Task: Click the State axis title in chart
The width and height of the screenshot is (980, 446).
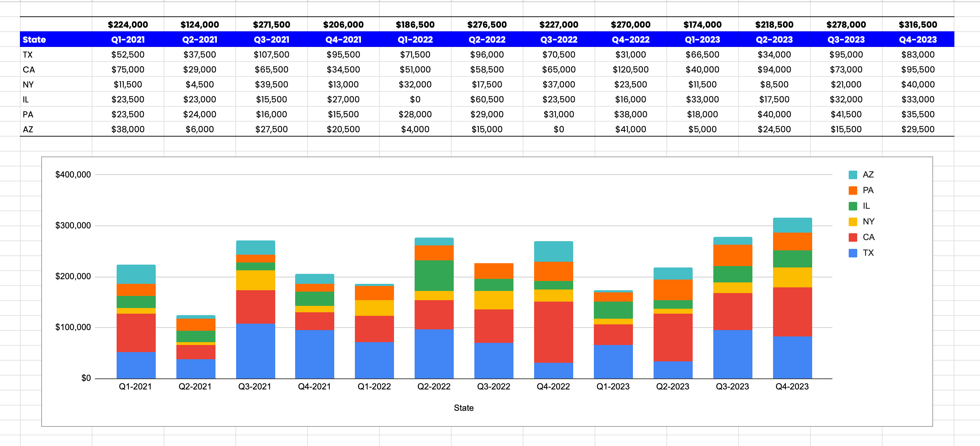Action: point(463,408)
